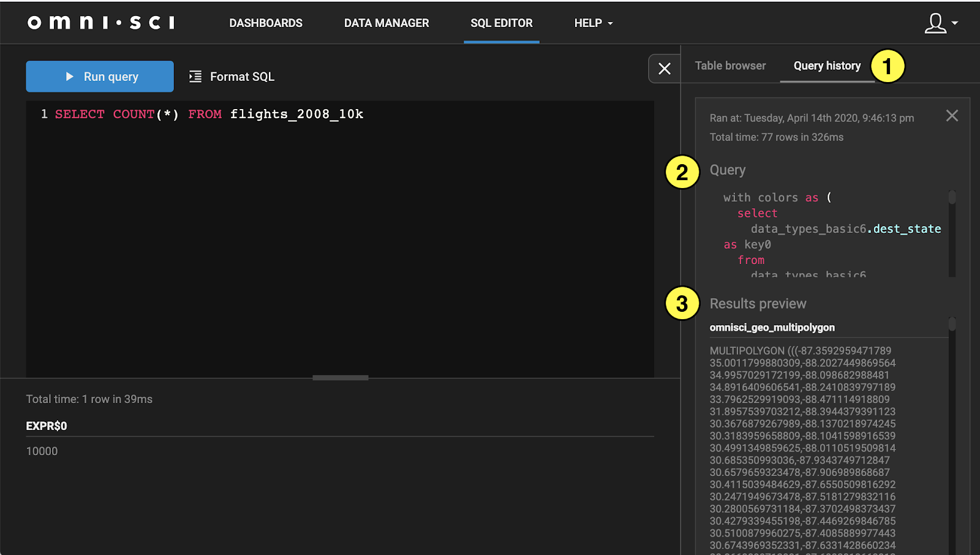
Task: Open the Dashboards page
Action: (x=266, y=23)
